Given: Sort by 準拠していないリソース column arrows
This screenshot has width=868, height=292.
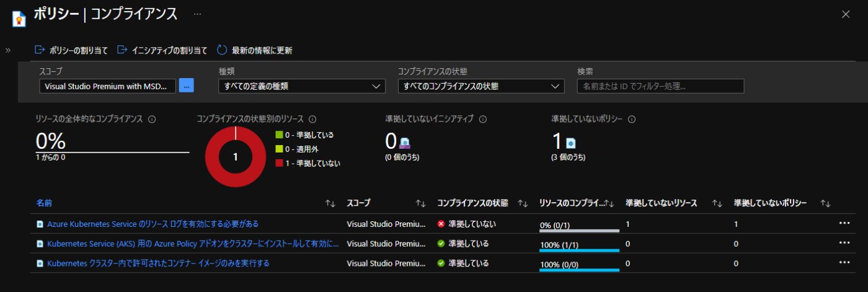Looking at the screenshot, I should [x=717, y=203].
